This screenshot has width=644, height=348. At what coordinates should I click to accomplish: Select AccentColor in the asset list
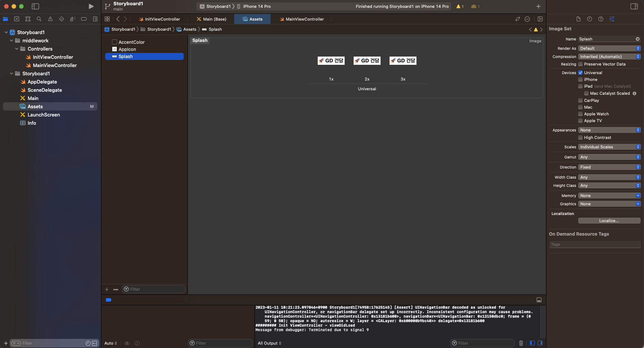coord(131,42)
